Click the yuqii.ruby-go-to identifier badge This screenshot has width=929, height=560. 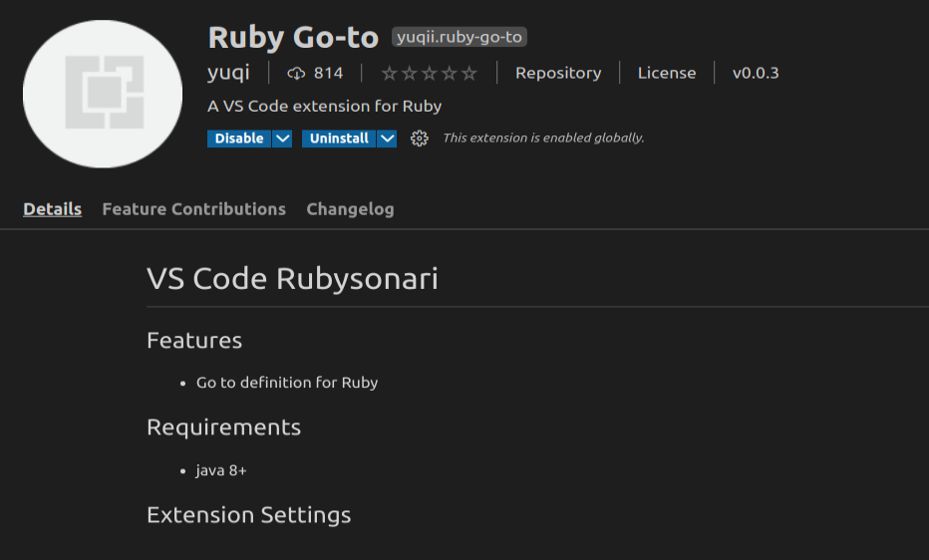point(460,37)
